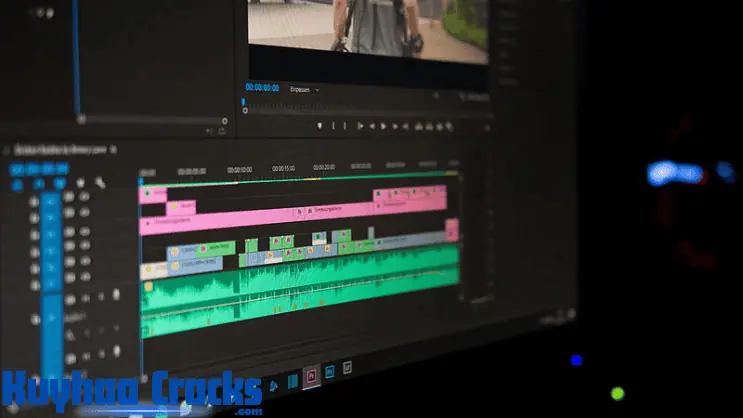Toggle blue track targeting on top video track
The height and width of the screenshot is (418, 743).
tap(51, 201)
